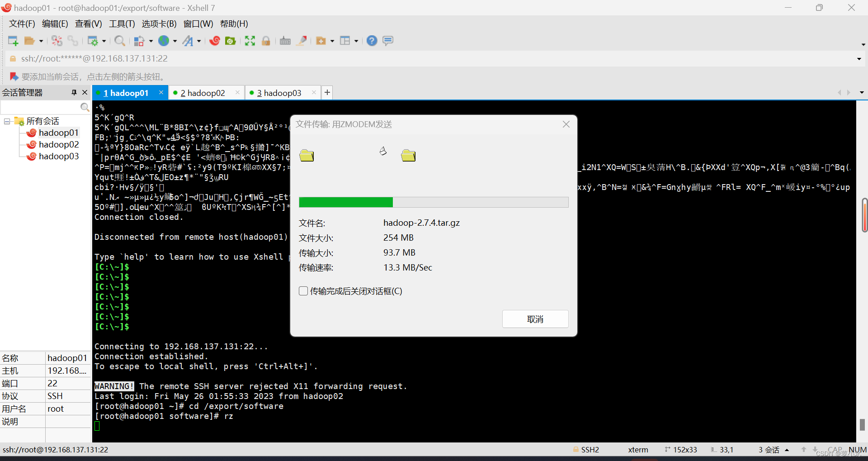Click the 13.3 MB/Sec transfer rate value
The width and height of the screenshot is (868, 461).
click(407, 267)
